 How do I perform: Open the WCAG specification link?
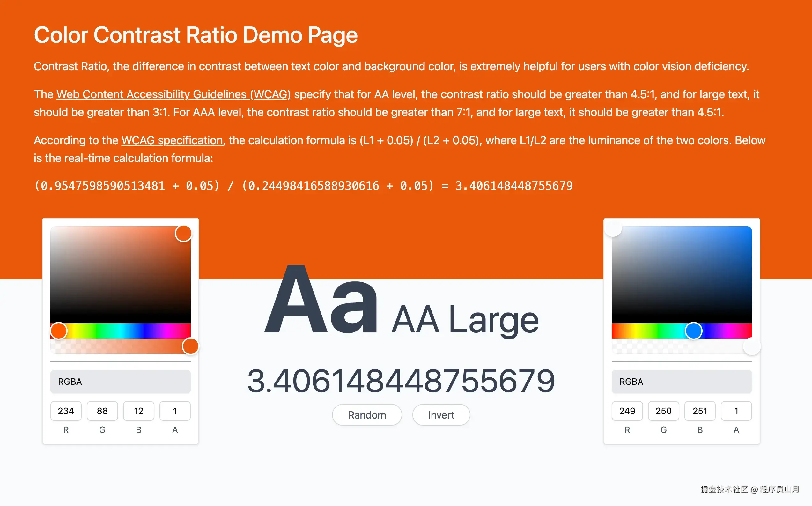coord(172,140)
